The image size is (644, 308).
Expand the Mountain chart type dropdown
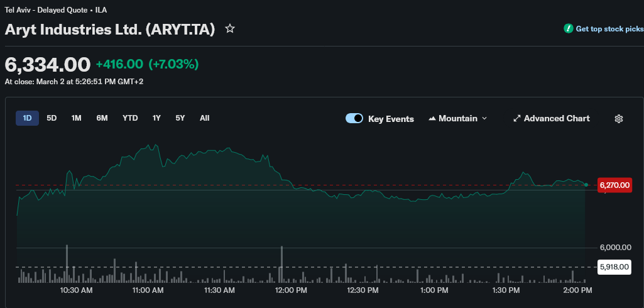pyautogui.click(x=484, y=119)
